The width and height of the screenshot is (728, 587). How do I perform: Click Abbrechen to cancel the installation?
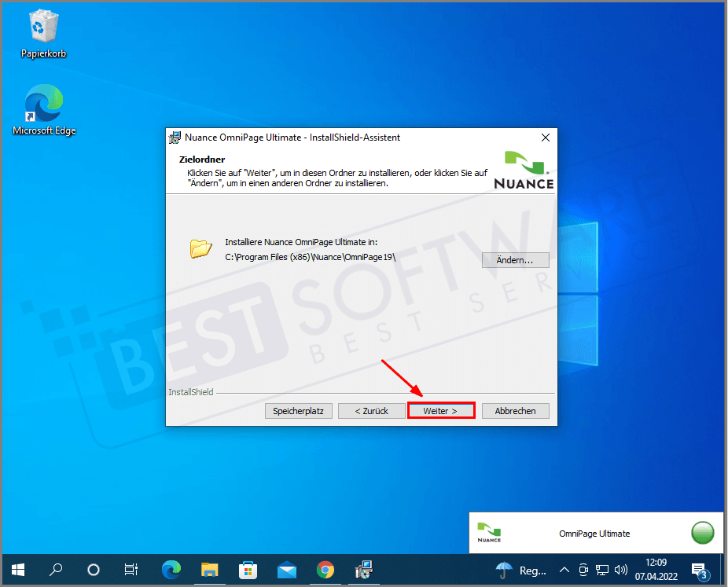(515, 410)
